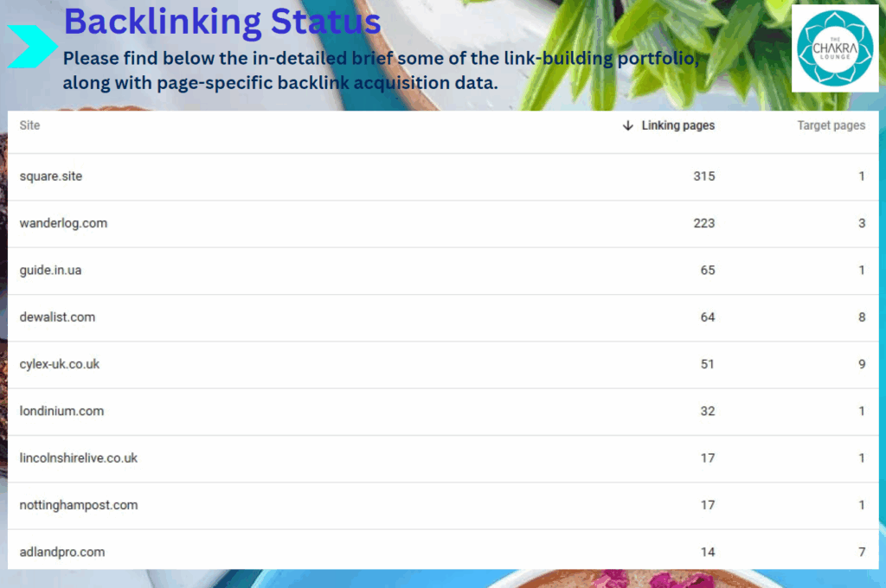Click wanderlog.com's target pages value 3

coord(862,223)
